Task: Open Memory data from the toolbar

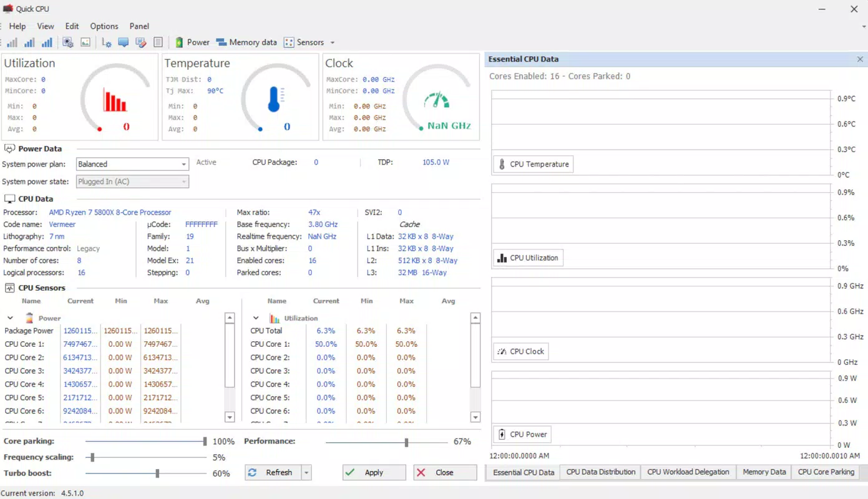Action: click(x=246, y=42)
